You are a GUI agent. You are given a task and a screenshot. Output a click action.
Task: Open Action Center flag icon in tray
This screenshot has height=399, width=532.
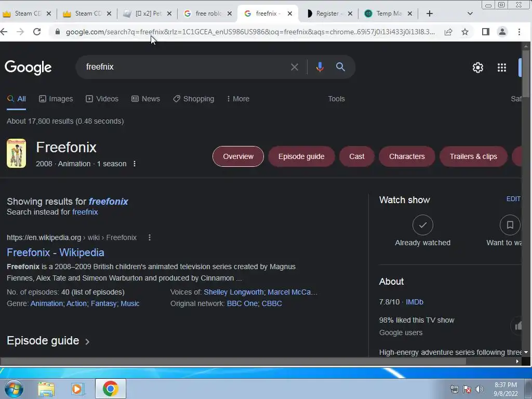(x=467, y=389)
